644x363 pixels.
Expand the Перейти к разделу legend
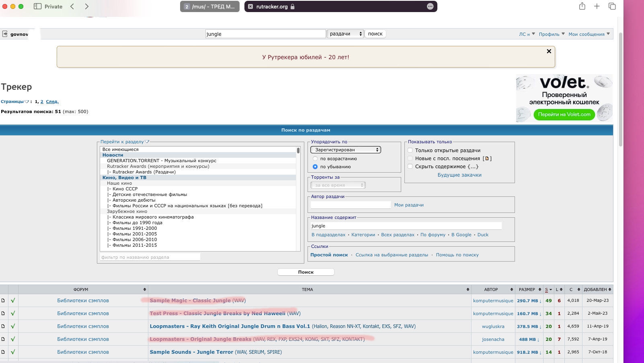point(125,142)
